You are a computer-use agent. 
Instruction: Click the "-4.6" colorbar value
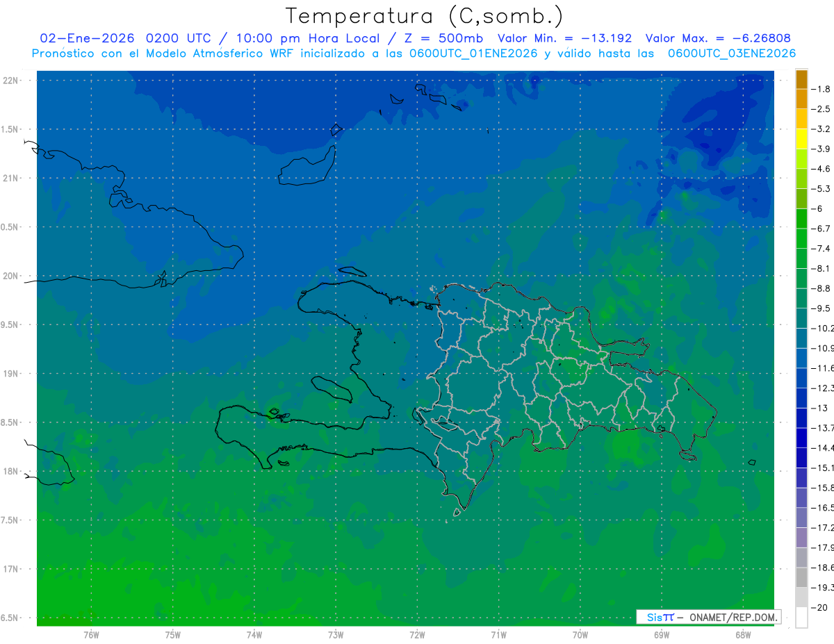(821, 169)
